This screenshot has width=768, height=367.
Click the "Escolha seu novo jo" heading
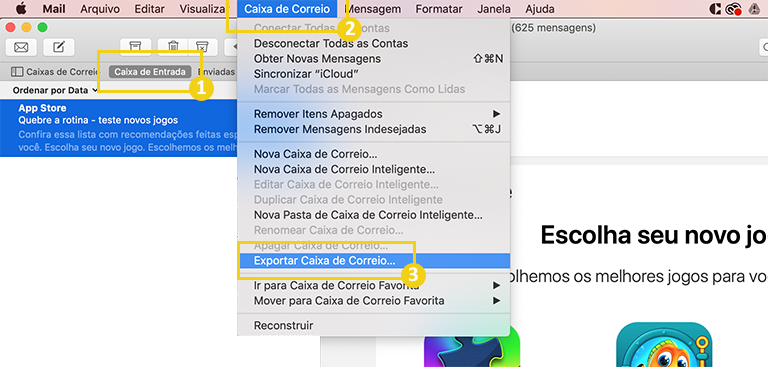[x=654, y=236]
